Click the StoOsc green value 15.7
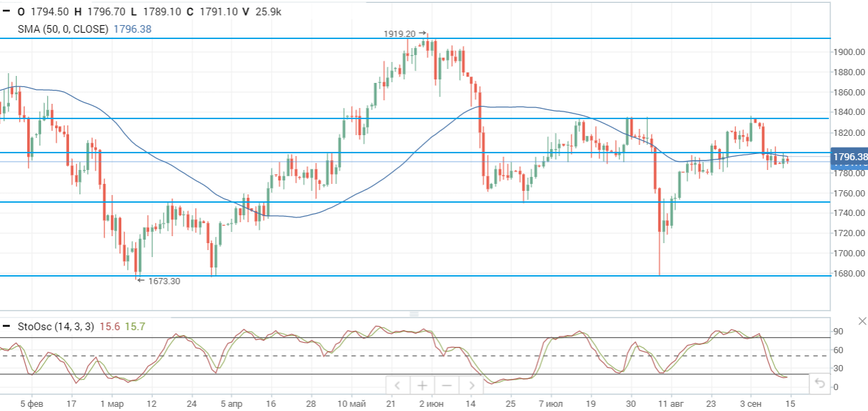The width and height of the screenshot is (868, 411). point(135,326)
